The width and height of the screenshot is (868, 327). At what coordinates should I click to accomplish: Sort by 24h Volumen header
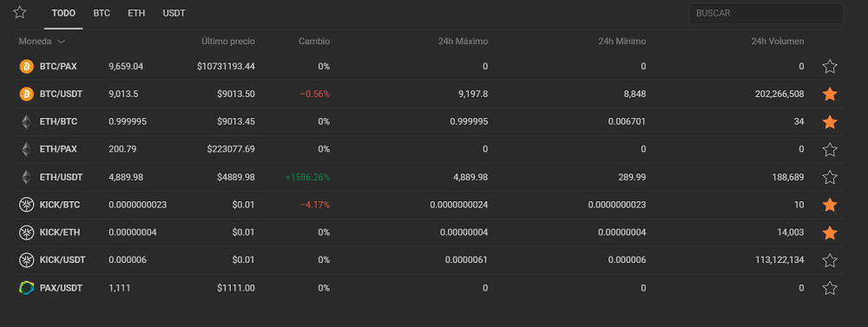(x=777, y=42)
